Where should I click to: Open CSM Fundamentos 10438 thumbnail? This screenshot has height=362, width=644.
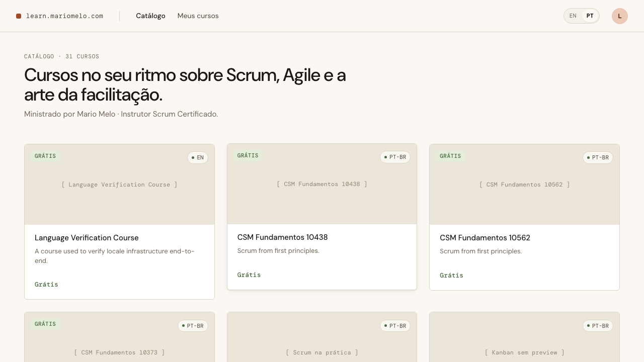pos(322,184)
